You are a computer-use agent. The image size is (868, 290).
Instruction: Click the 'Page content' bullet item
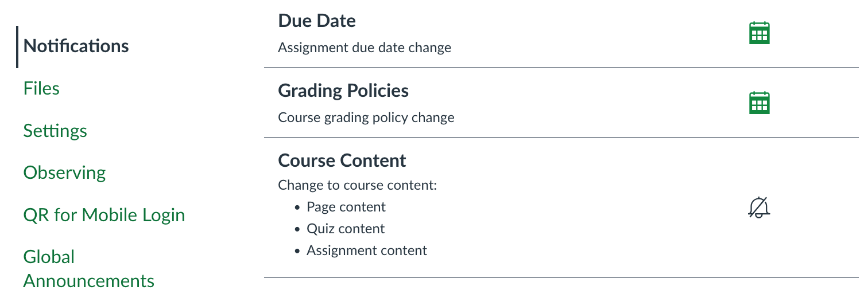pyautogui.click(x=346, y=207)
